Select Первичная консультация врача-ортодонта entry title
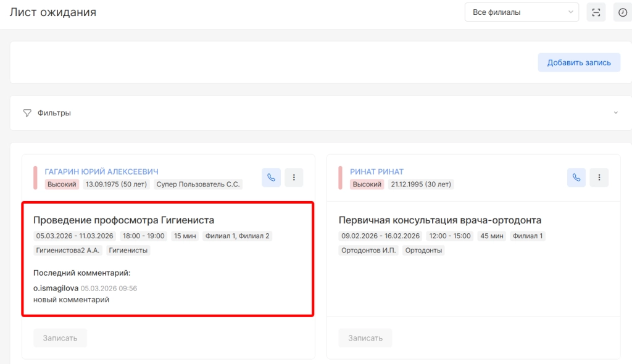 coord(440,220)
